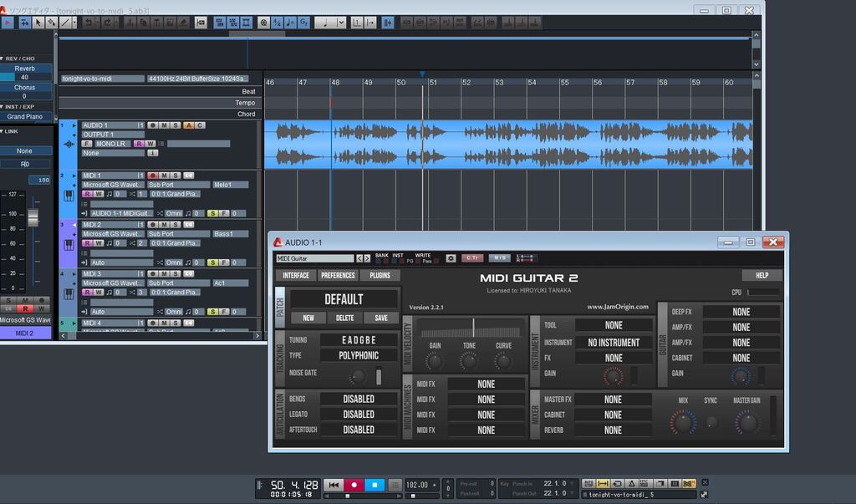
Task: Open the INTERFACE tab in MIDI Guitar 2
Action: click(296, 276)
